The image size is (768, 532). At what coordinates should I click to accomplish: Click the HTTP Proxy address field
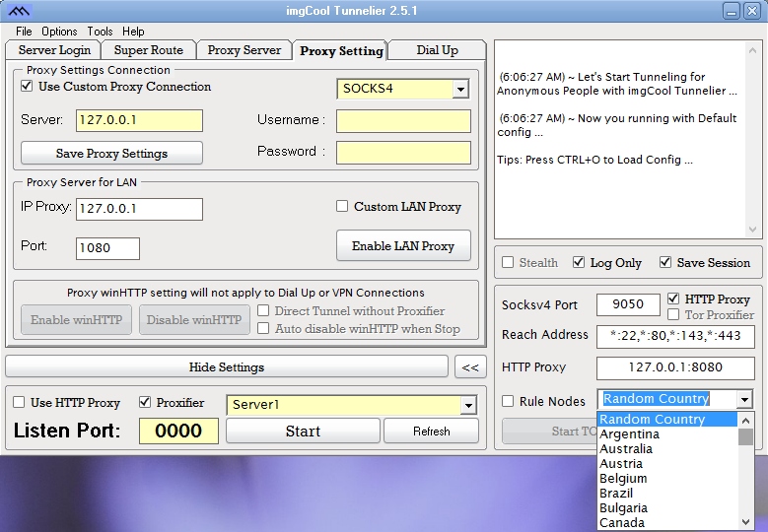point(675,367)
